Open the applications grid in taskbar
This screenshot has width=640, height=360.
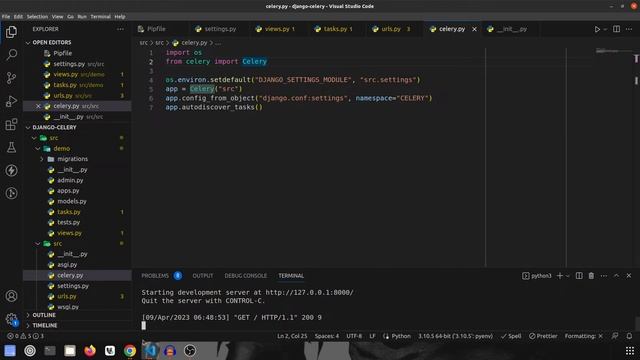point(630,351)
